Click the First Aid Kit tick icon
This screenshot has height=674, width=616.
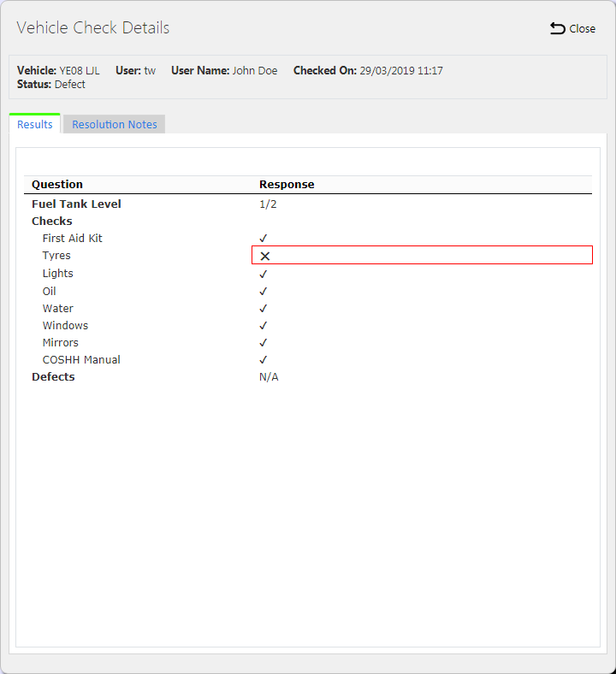pos(263,238)
